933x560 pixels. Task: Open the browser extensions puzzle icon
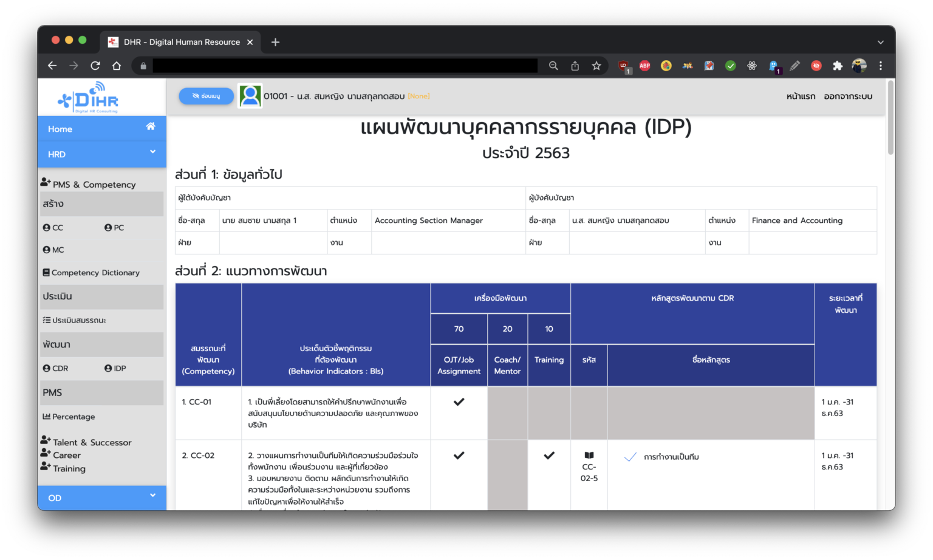tap(838, 66)
